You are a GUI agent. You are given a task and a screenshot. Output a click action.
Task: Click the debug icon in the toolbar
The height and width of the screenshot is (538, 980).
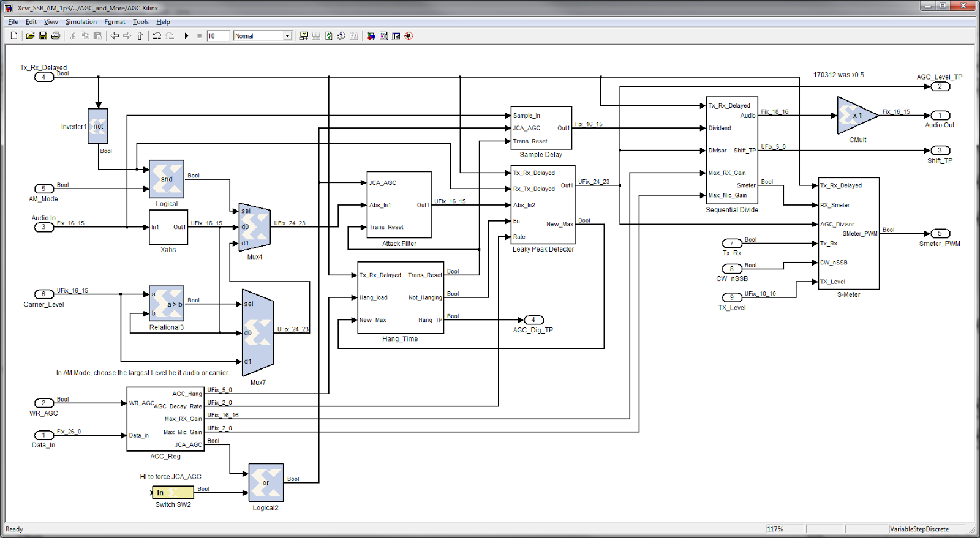point(409,36)
